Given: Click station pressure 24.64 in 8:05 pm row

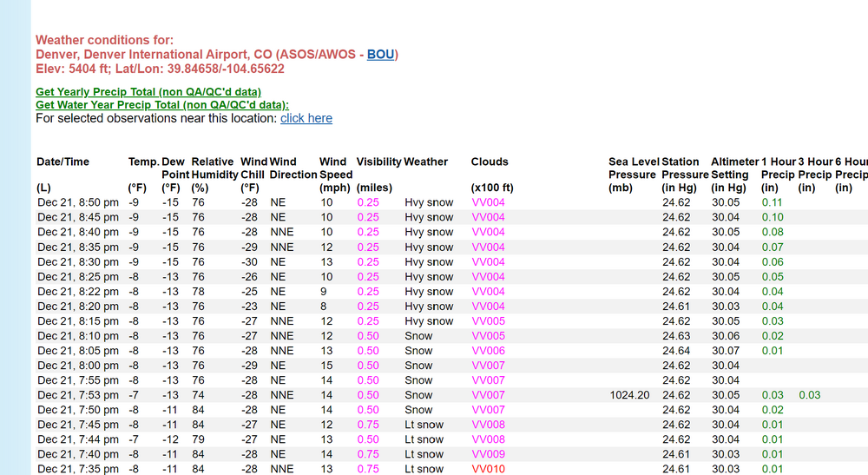Looking at the screenshot, I should 676,351.
